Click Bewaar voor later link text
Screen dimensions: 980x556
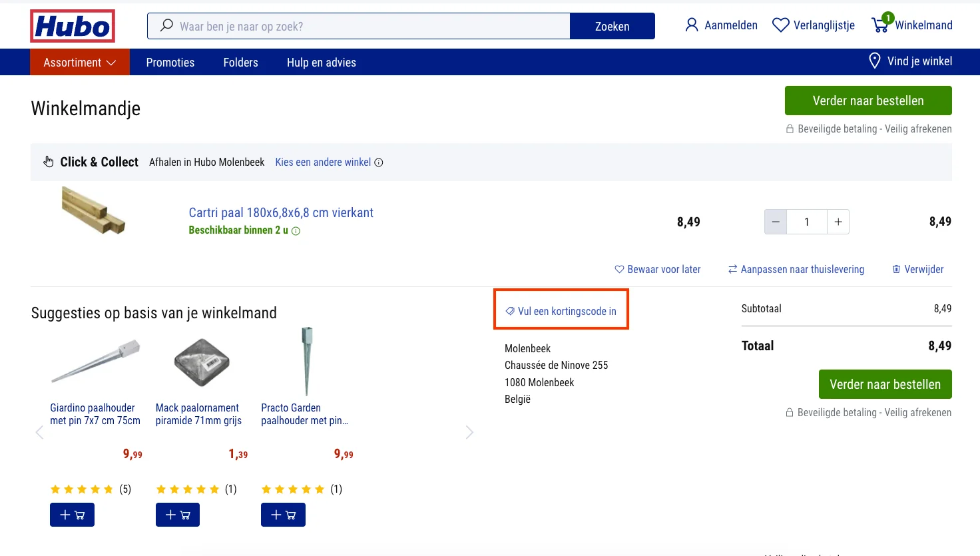click(664, 270)
